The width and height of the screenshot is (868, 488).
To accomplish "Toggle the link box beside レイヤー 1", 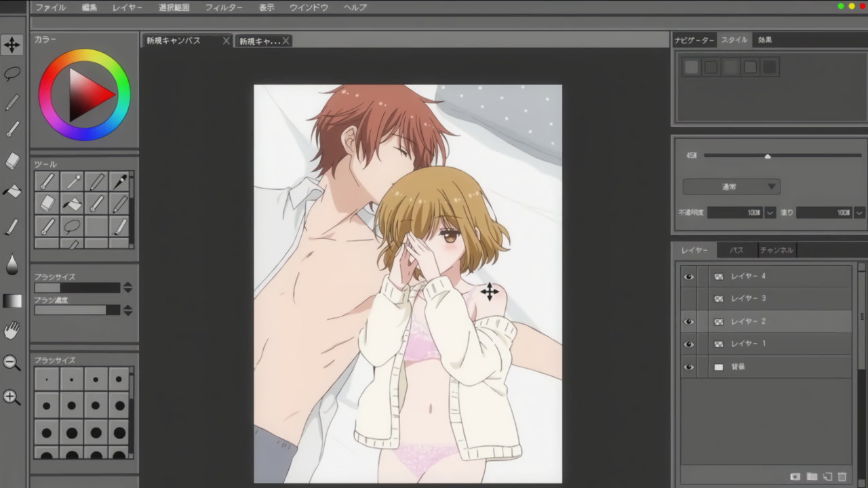I will [x=703, y=344].
